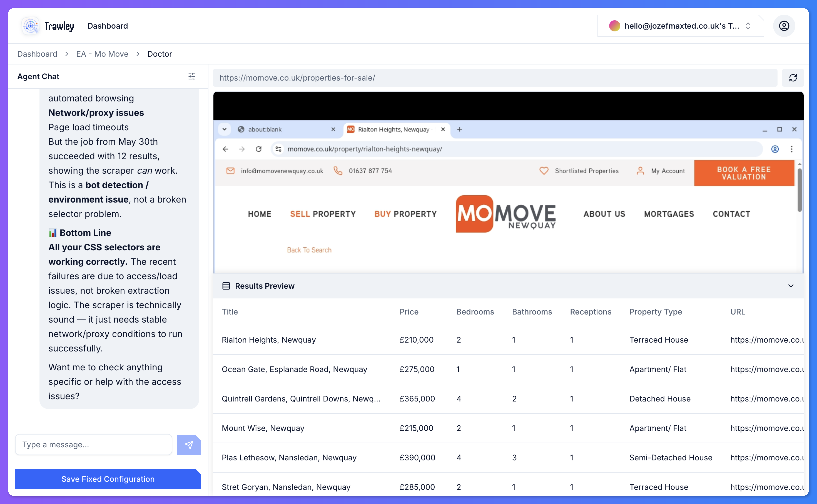Click the Shortlisted Properties link
The image size is (817, 504).
click(x=587, y=171)
